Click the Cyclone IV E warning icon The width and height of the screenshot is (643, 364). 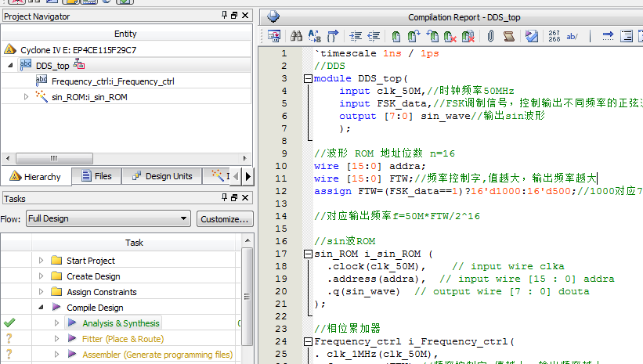coord(10,49)
